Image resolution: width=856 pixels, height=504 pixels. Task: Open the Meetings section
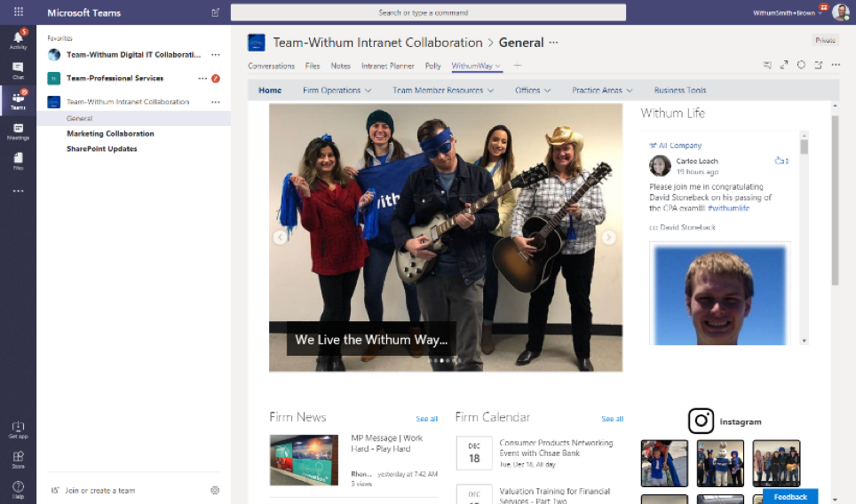tap(18, 131)
